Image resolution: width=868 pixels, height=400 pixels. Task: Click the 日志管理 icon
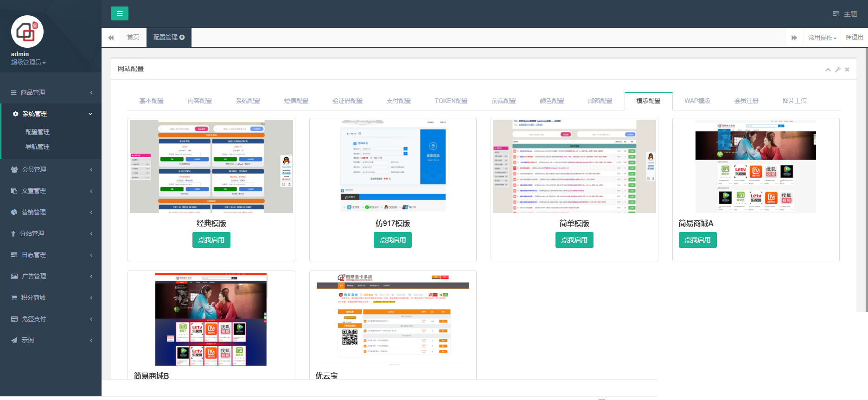[14, 255]
